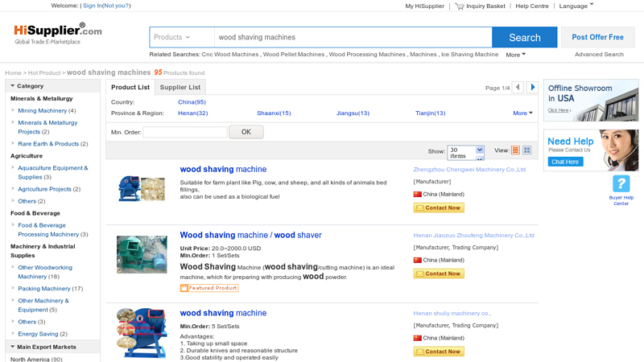Viewport: 644px width, 362px height.
Task: Open green wood shaver product thumbnail
Action: pos(142,254)
